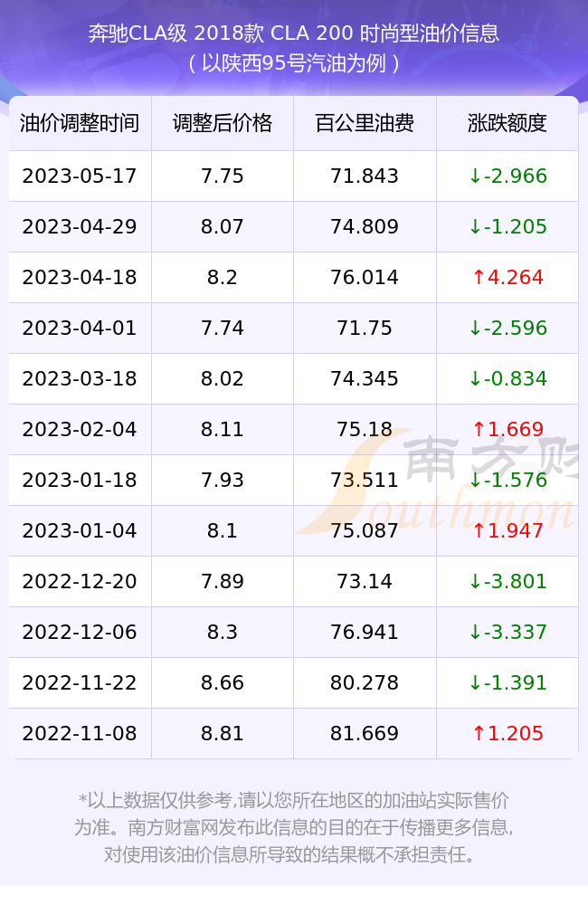Select the fuel cost 73.14
588x905 pixels.
(365, 581)
